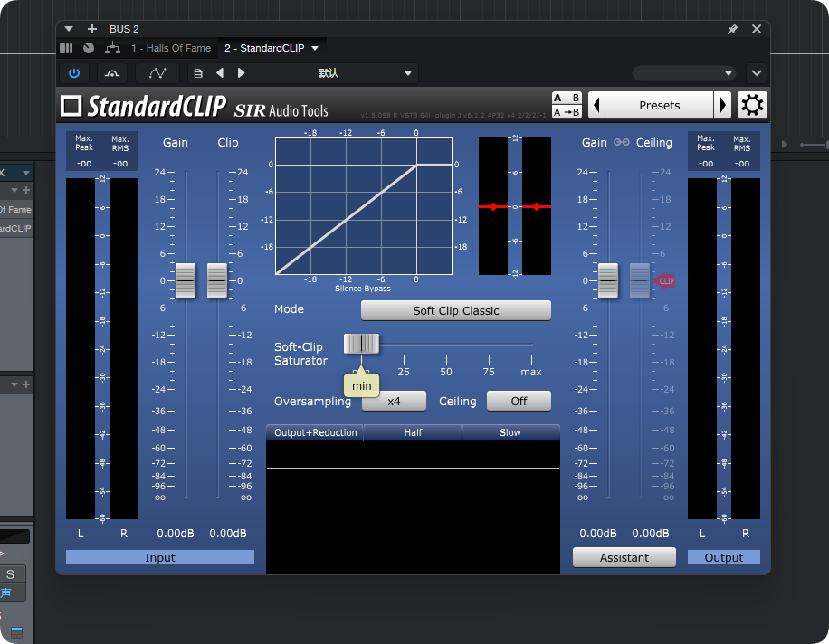Click the red CLIP arrow indicator
The image size is (829, 644).
[x=664, y=280]
